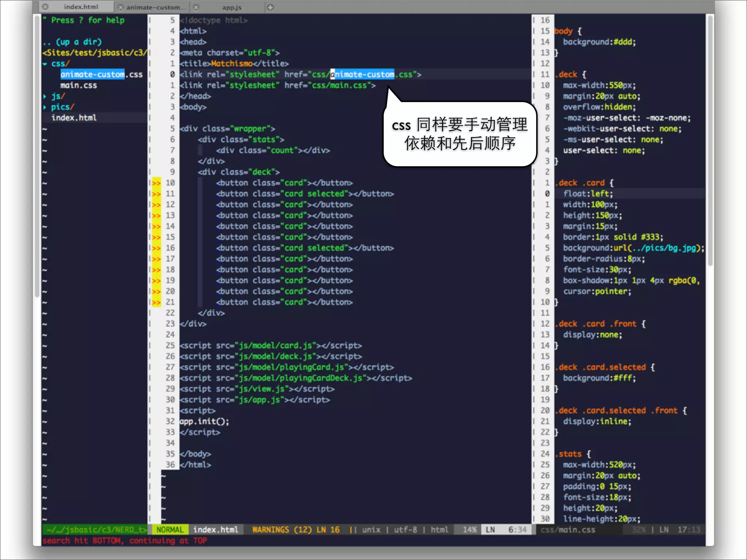This screenshot has height=560, width=747.
Task: Click the right window scrollbar
Action: 710,140
